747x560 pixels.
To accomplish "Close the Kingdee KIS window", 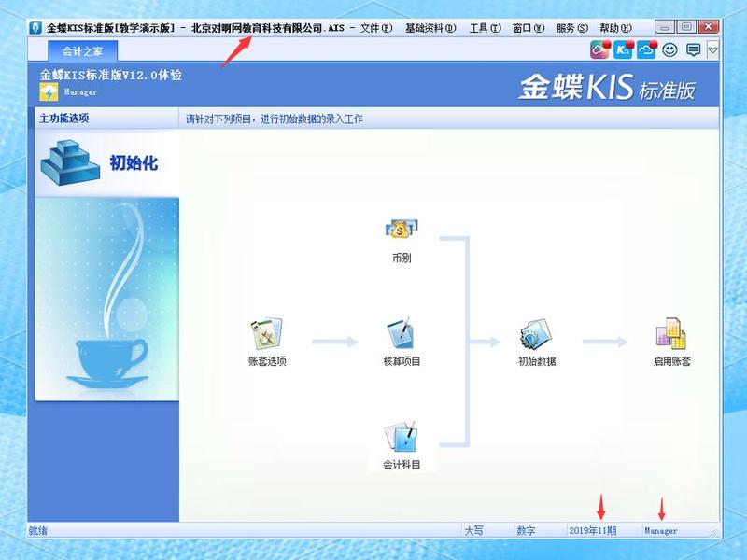I will tap(708, 27).
